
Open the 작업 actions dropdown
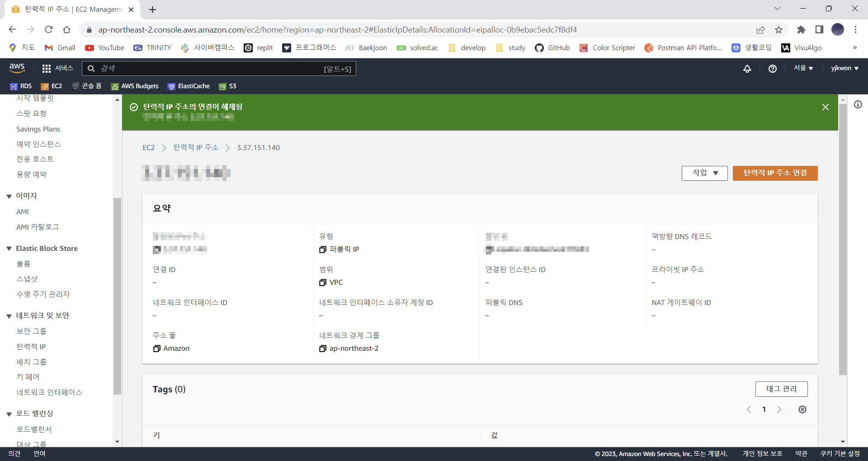(x=704, y=173)
